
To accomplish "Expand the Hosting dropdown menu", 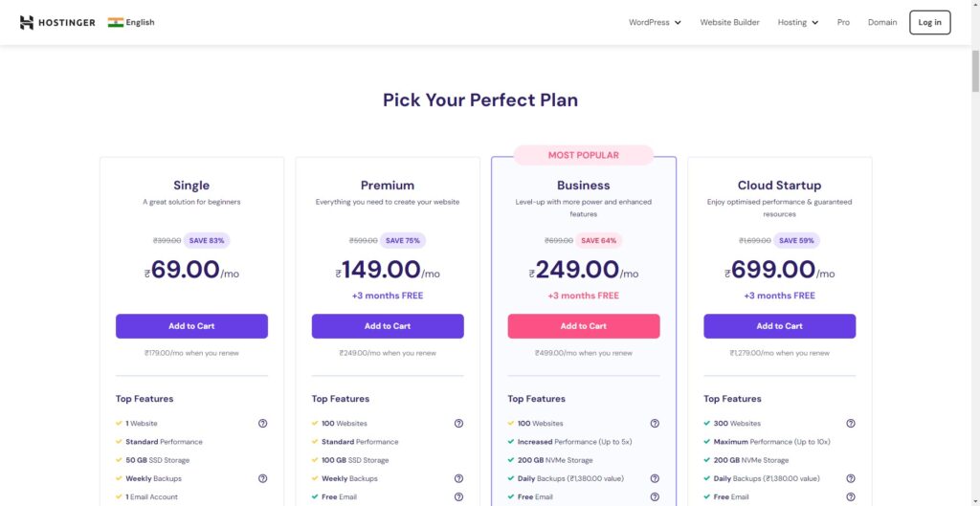I will (x=797, y=22).
